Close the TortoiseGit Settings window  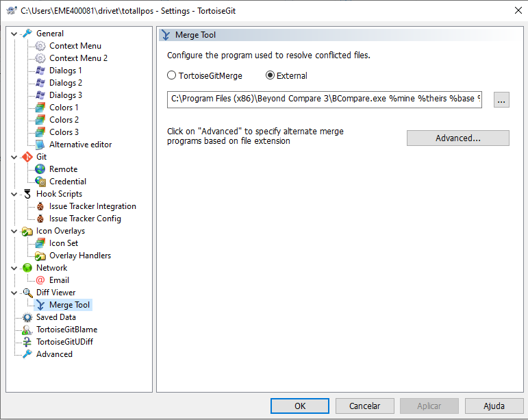point(518,10)
